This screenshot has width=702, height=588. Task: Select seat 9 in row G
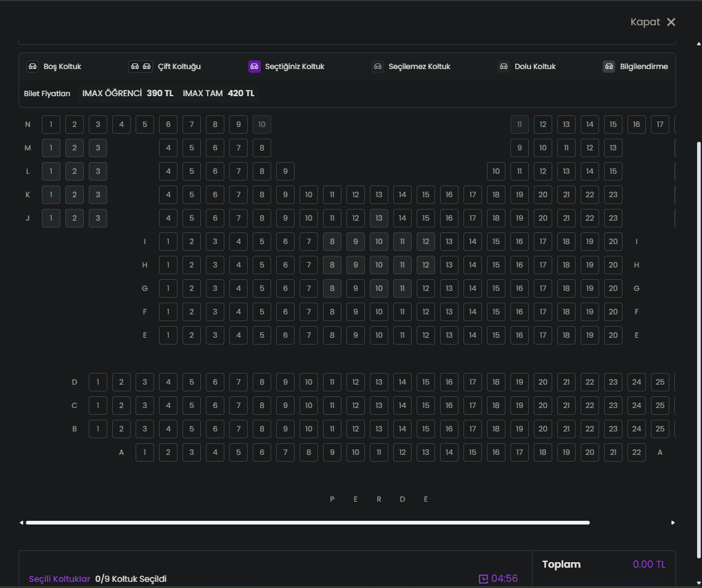pos(356,288)
